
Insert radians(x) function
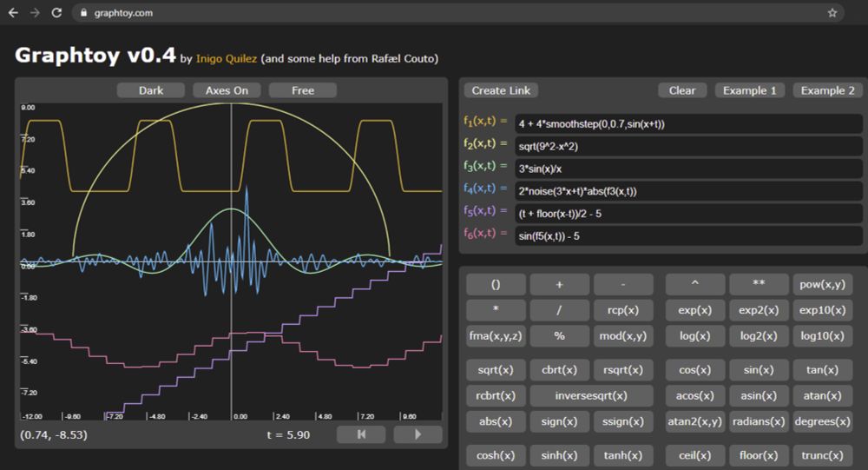[759, 421]
